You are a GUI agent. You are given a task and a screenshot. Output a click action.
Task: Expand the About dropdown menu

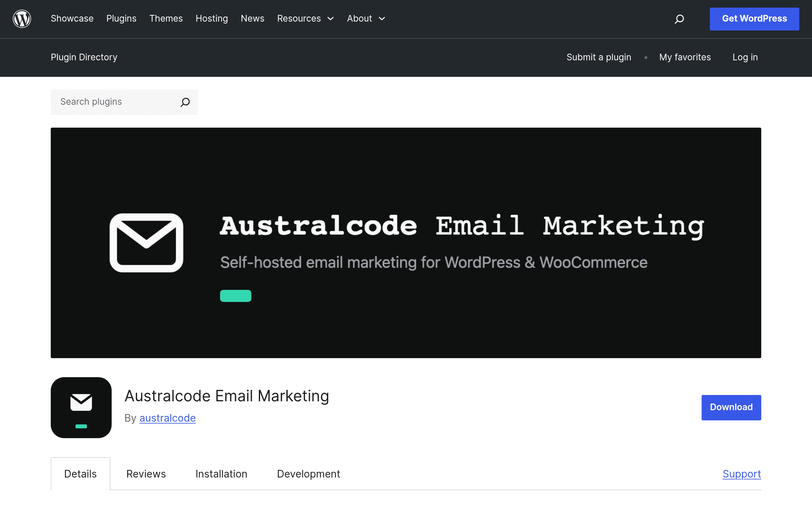point(366,19)
